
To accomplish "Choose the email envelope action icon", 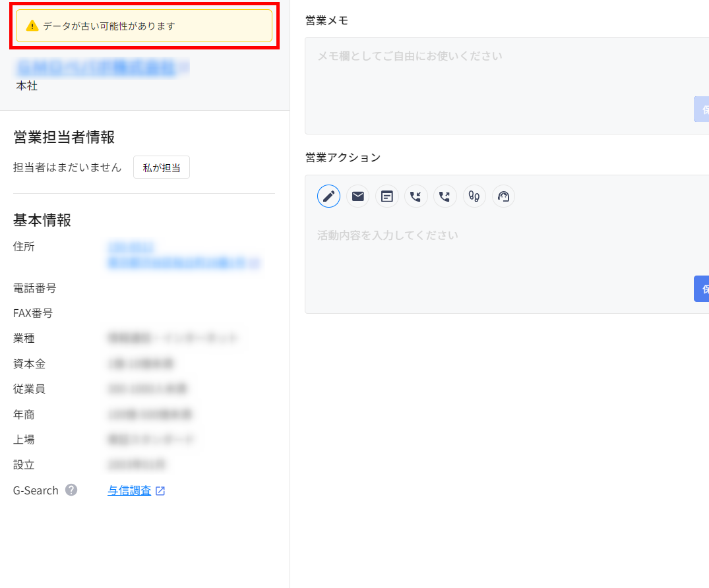I will [357, 196].
